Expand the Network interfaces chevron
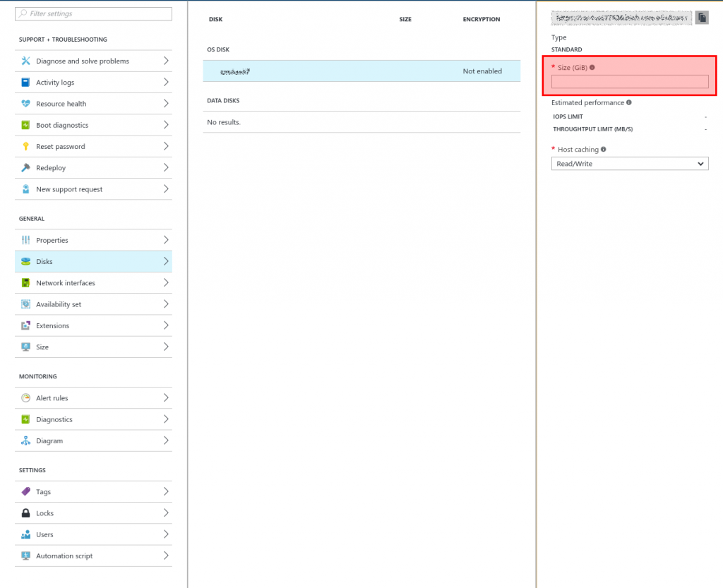 [165, 282]
